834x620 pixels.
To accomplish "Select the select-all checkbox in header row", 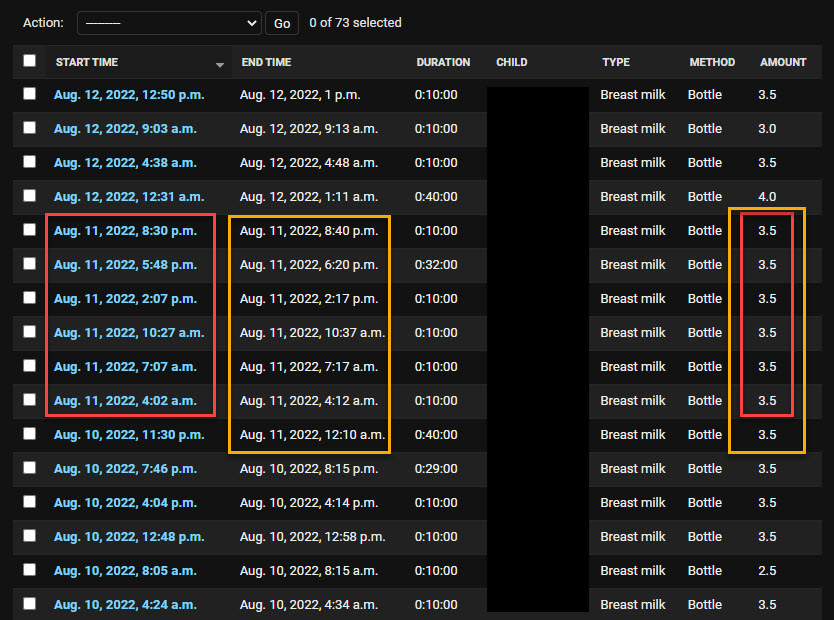I will 29,61.
